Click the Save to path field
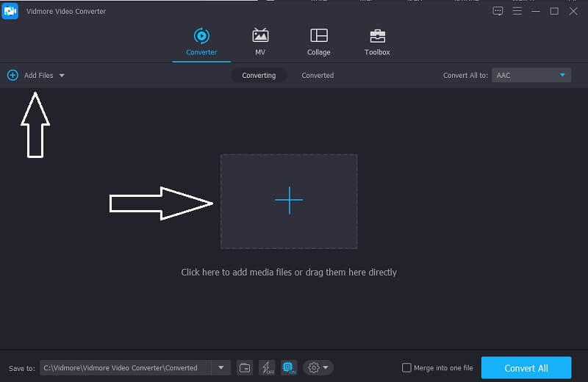This screenshot has height=382, width=588. (125, 367)
